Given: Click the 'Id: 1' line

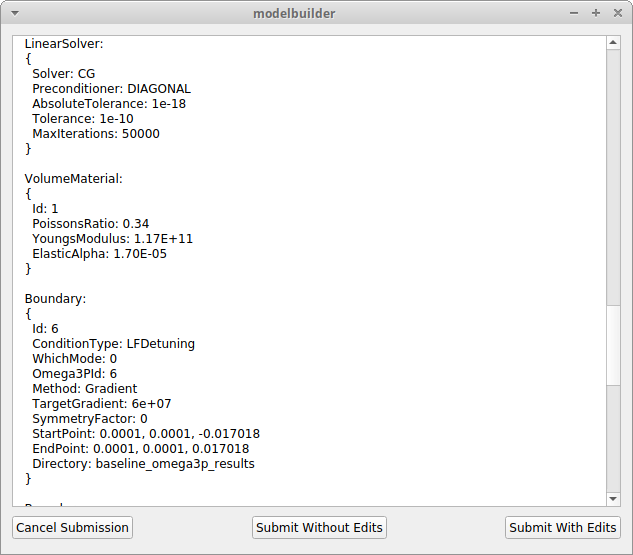Looking at the screenshot, I should (x=45, y=209).
